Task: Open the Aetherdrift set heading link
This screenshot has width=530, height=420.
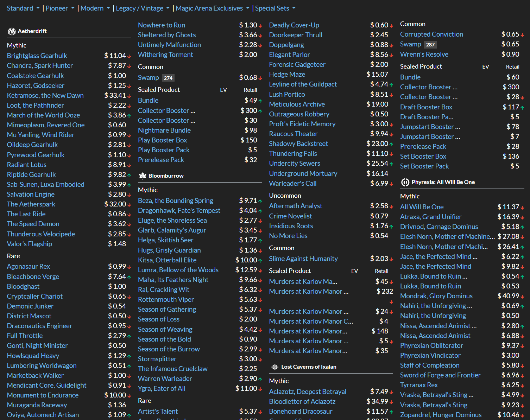Action: click(x=32, y=31)
